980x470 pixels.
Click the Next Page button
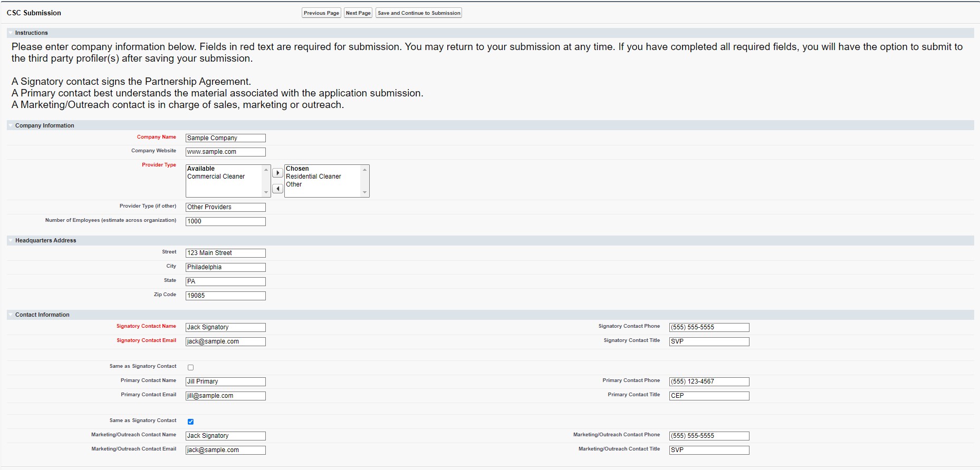tap(358, 13)
